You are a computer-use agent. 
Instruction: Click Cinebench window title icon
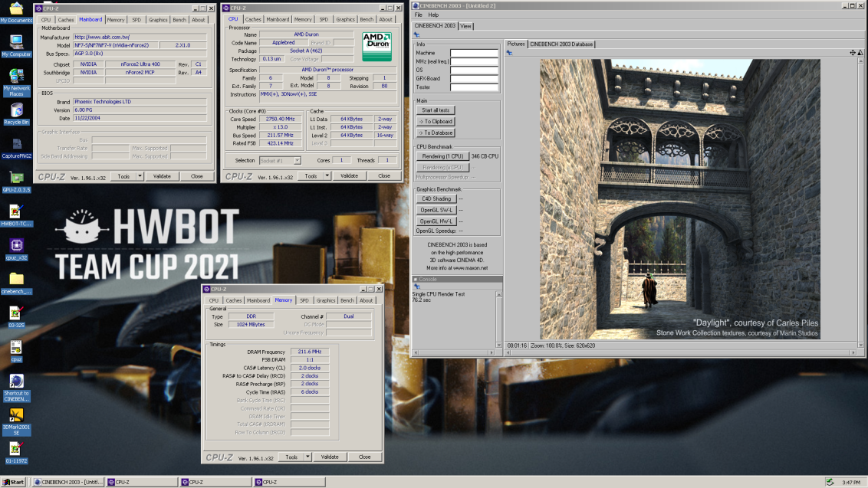(415, 5)
